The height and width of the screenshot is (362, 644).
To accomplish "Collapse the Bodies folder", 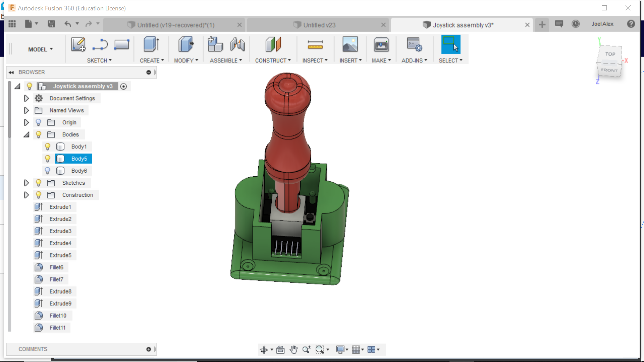I will click(26, 134).
